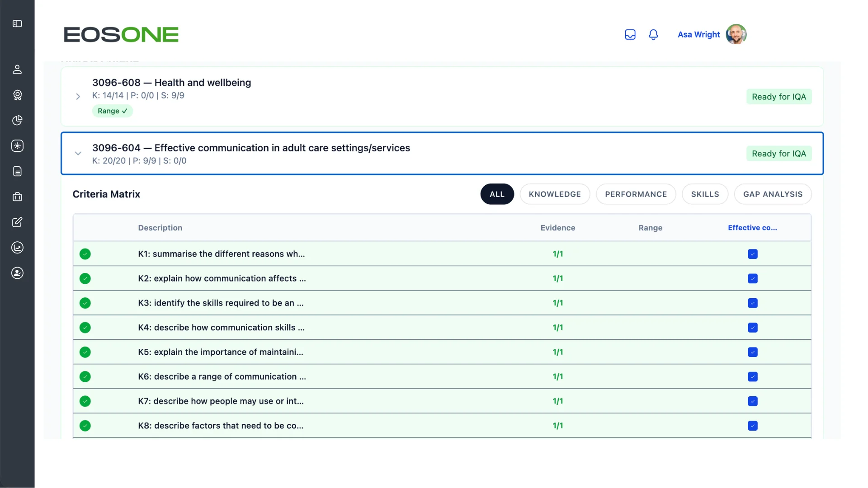Viewport: 868px width, 488px height.
Task: Expand the 3096-608 Health and wellbeing unit
Action: point(78,96)
